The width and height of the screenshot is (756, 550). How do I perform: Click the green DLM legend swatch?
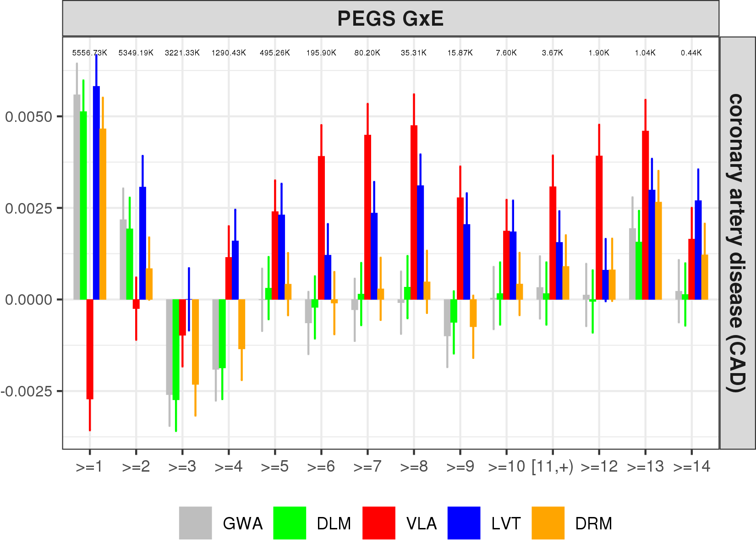(289, 523)
